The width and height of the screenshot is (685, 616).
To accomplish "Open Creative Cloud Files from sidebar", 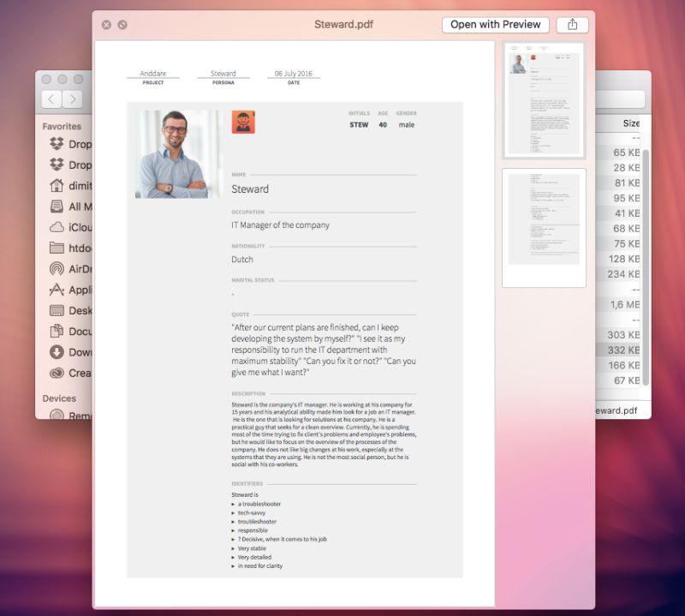I will (x=73, y=373).
